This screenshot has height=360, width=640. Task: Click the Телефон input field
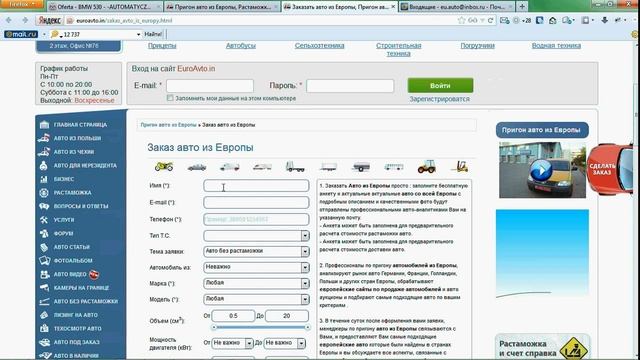tap(256, 219)
